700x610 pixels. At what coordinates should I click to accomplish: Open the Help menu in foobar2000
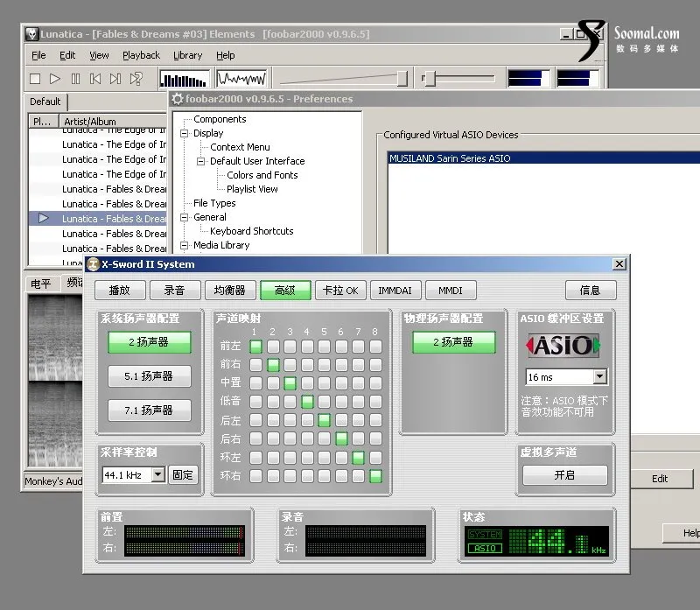click(x=226, y=55)
